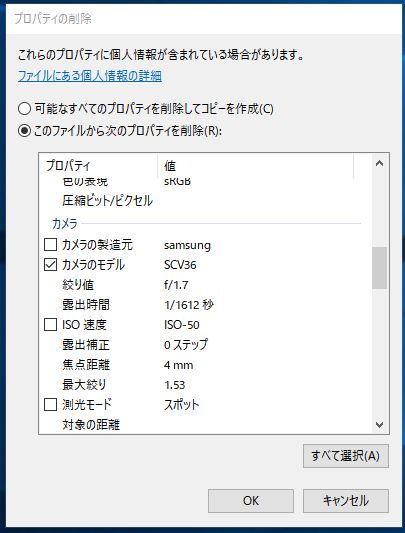Click the property list scrollbar thumb

tap(379, 268)
